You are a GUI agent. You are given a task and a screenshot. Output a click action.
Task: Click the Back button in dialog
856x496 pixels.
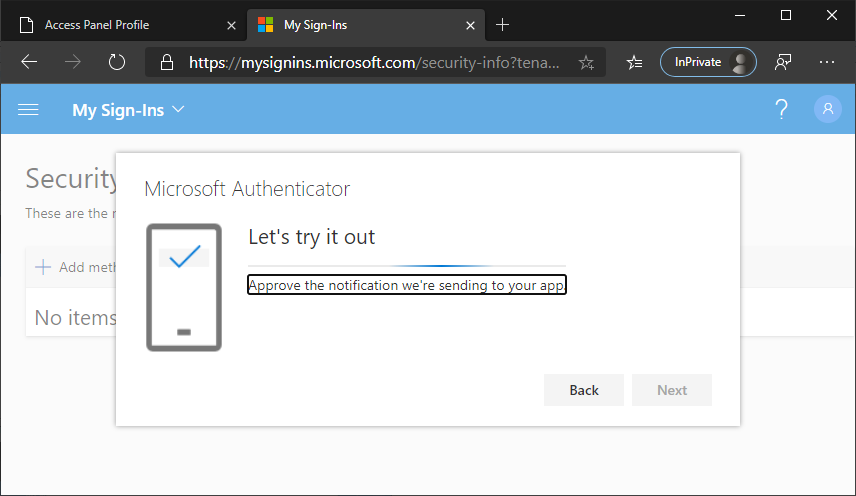click(584, 390)
